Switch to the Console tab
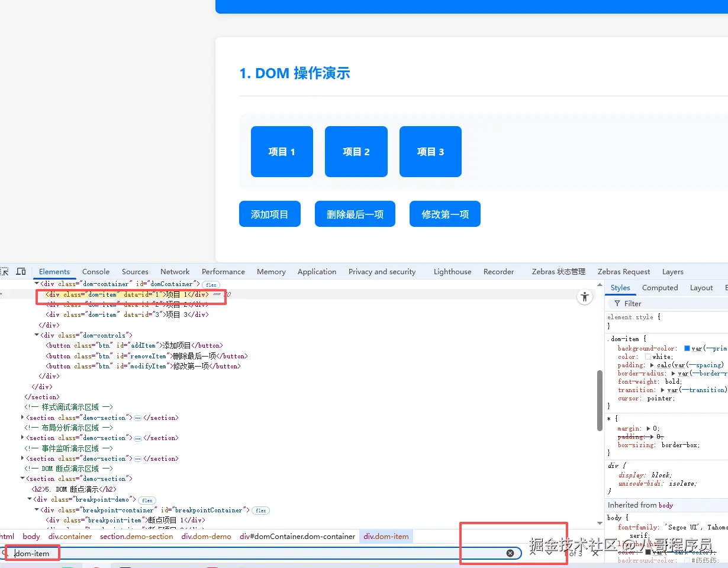This screenshot has height=568, width=728. click(x=96, y=271)
